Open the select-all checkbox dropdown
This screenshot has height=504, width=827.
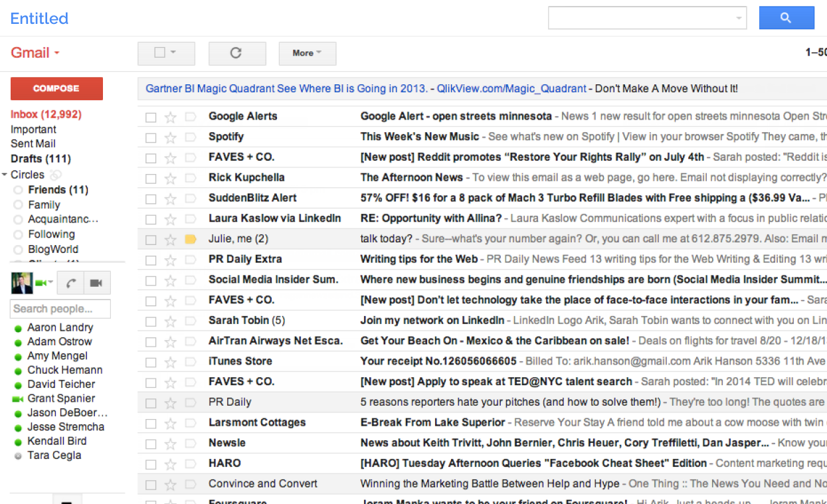click(173, 53)
